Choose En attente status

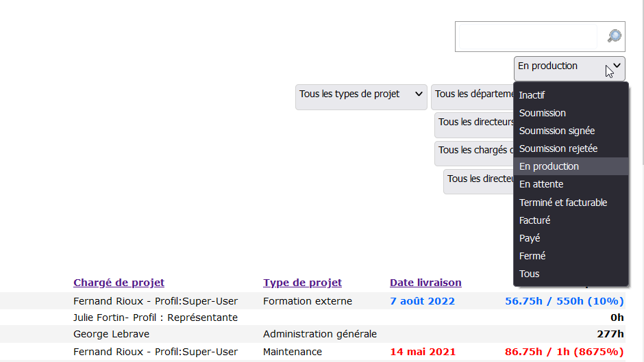coord(541,184)
